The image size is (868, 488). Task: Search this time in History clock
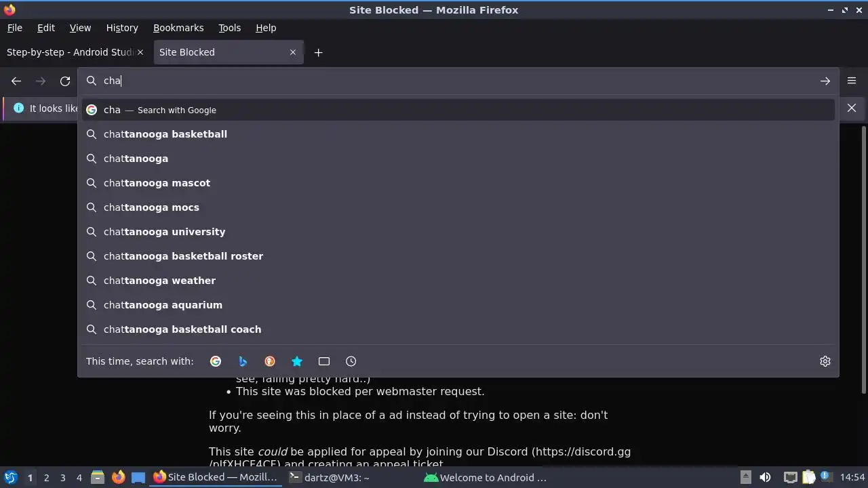coord(351,361)
